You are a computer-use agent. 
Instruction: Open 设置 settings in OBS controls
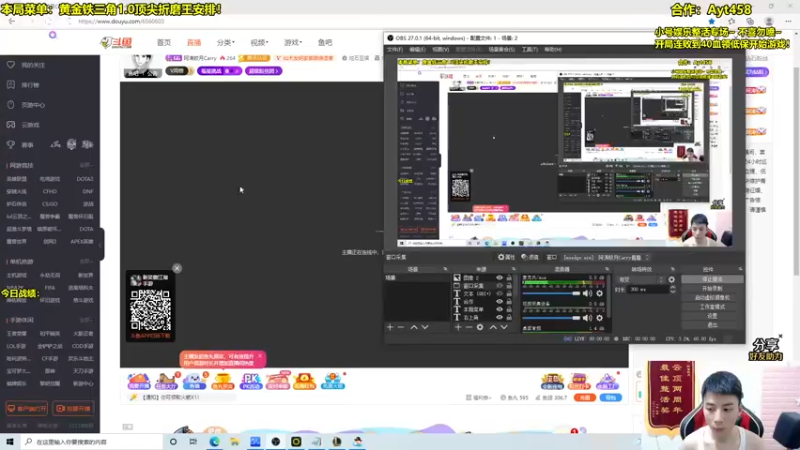coord(712,316)
